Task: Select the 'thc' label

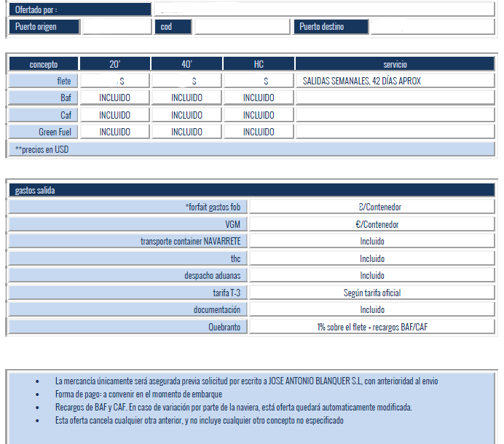Action: tap(128, 258)
